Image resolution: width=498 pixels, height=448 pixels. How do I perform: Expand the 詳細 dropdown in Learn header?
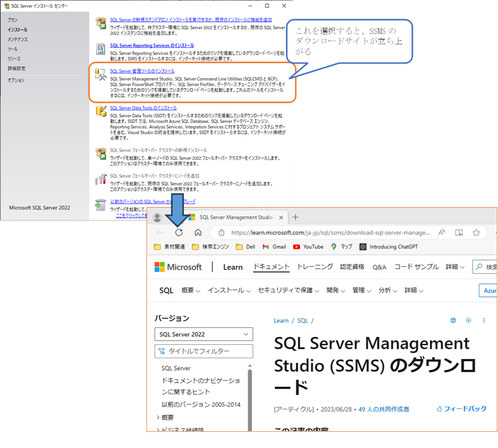pyautogui.click(x=455, y=267)
